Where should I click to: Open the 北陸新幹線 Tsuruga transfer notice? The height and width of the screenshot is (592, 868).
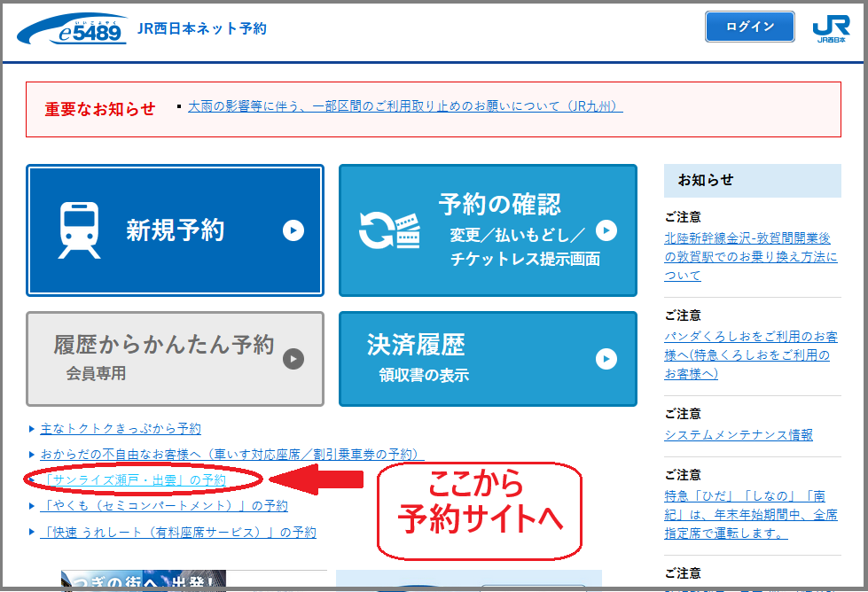(750, 256)
